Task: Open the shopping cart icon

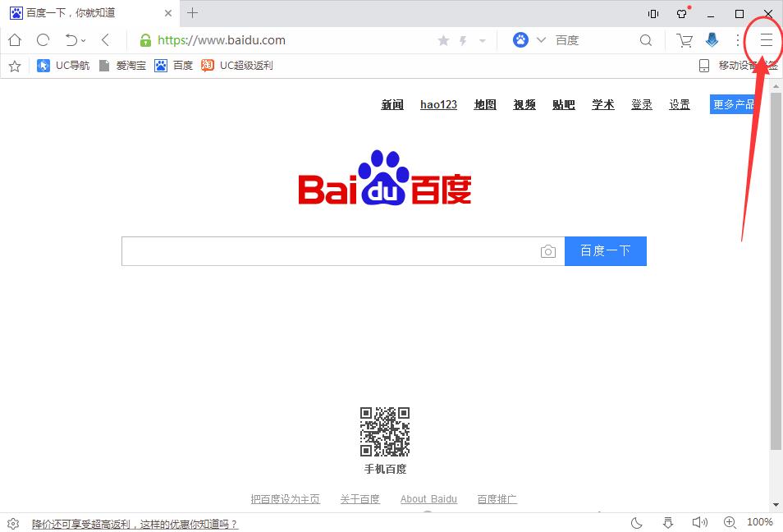Action: pos(685,40)
